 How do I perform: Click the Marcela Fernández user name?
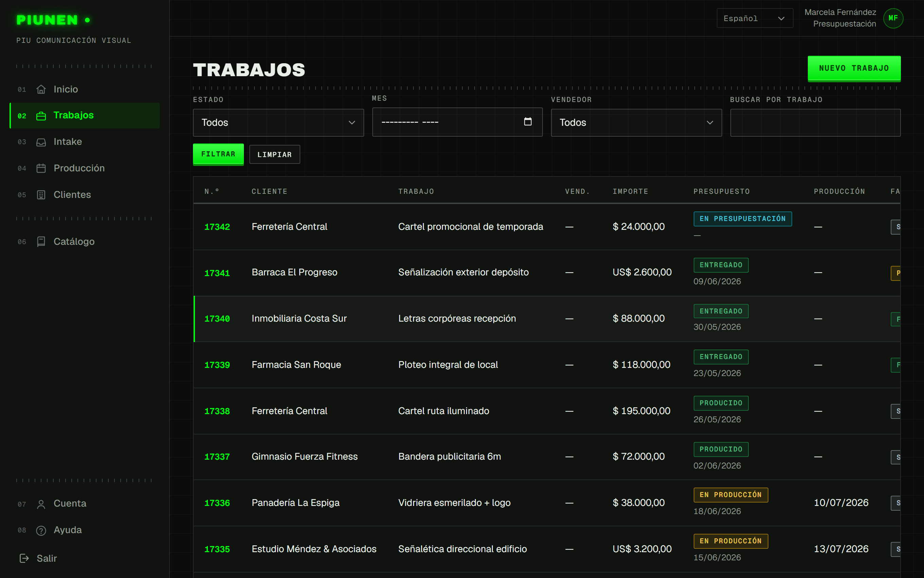point(840,12)
